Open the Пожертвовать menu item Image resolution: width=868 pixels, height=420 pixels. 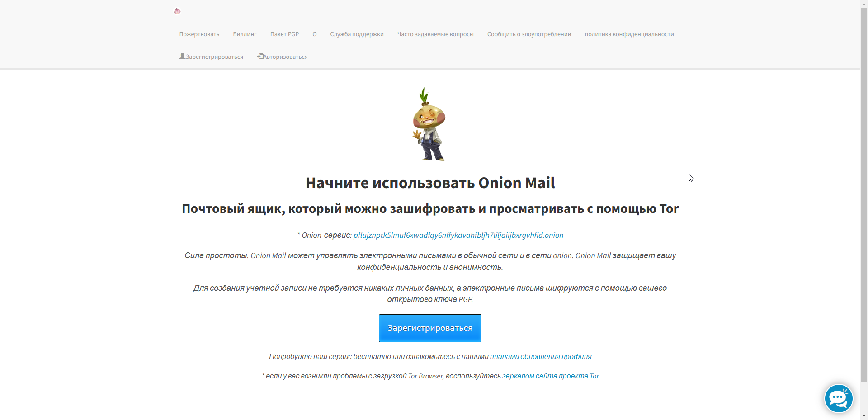[x=199, y=34]
